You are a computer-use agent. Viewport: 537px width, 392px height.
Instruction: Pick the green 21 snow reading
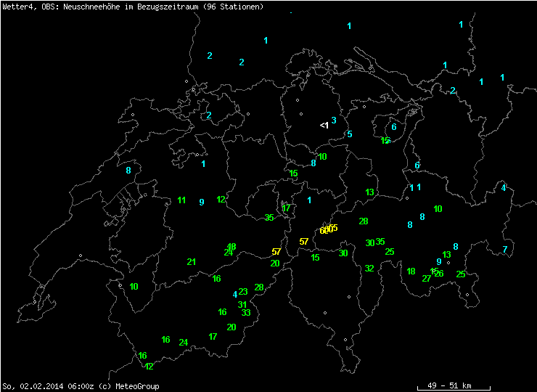[x=192, y=262]
